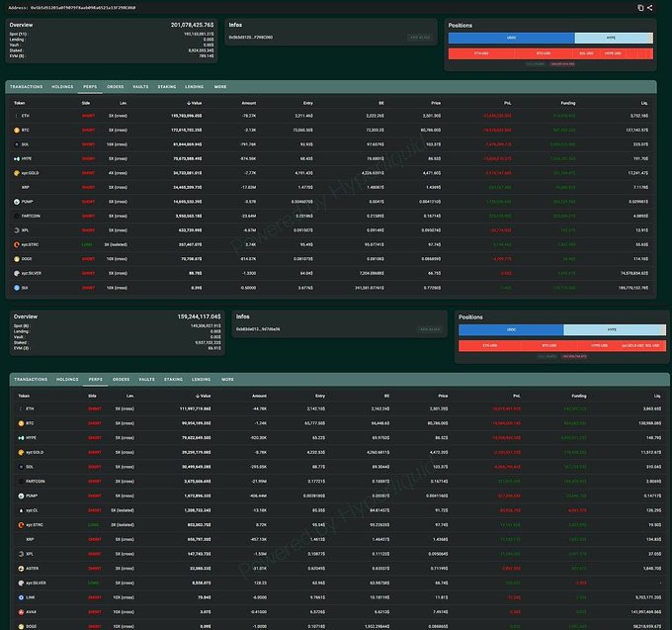Open Staking tab for the 159,244,117.04$ account
The width and height of the screenshot is (672, 630).
pos(174,380)
